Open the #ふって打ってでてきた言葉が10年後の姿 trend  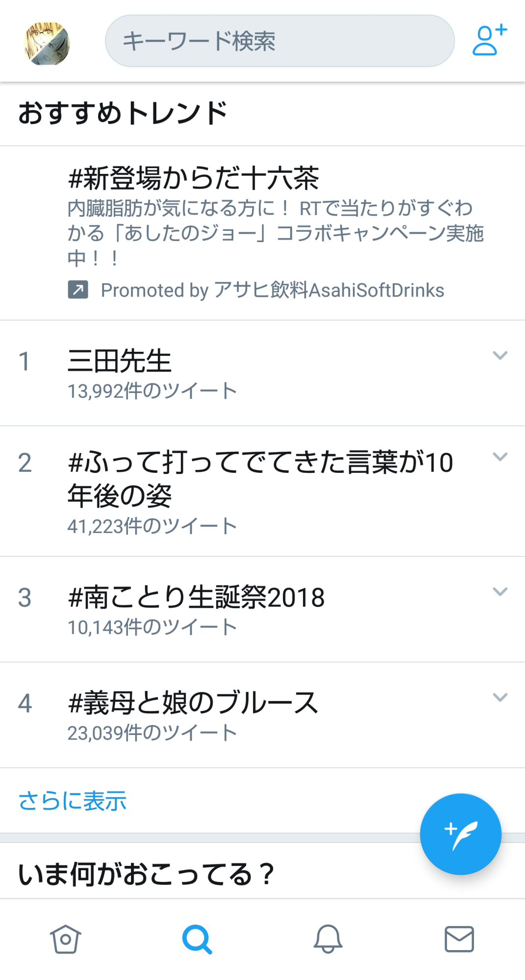click(260, 478)
